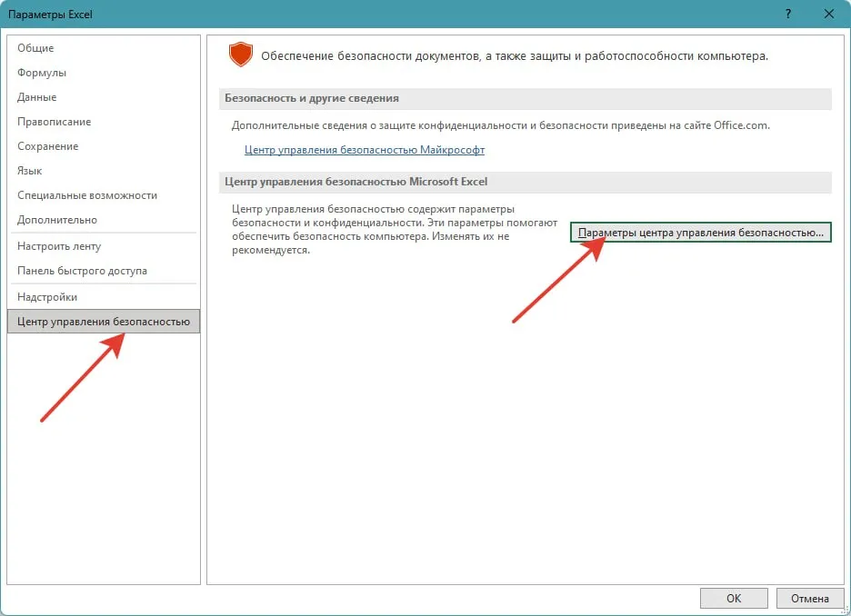The height and width of the screenshot is (616, 851).
Task: Open Правописание proofing settings
Action: click(55, 122)
